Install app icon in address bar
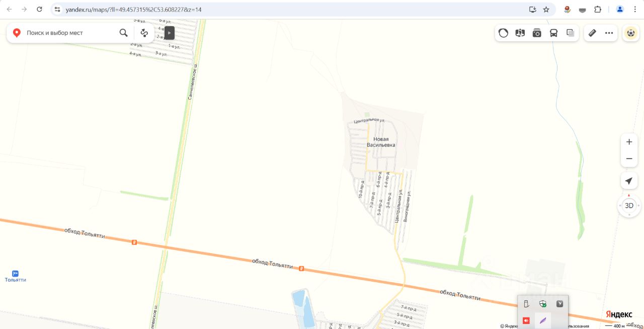Image resolution: width=644 pixels, height=329 pixels. pyautogui.click(x=532, y=9)
